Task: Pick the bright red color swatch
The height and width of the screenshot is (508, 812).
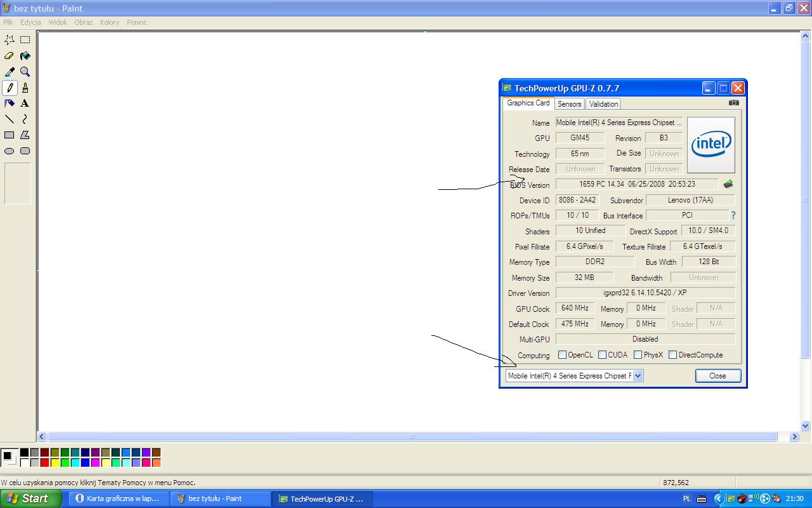Action: 44,462
